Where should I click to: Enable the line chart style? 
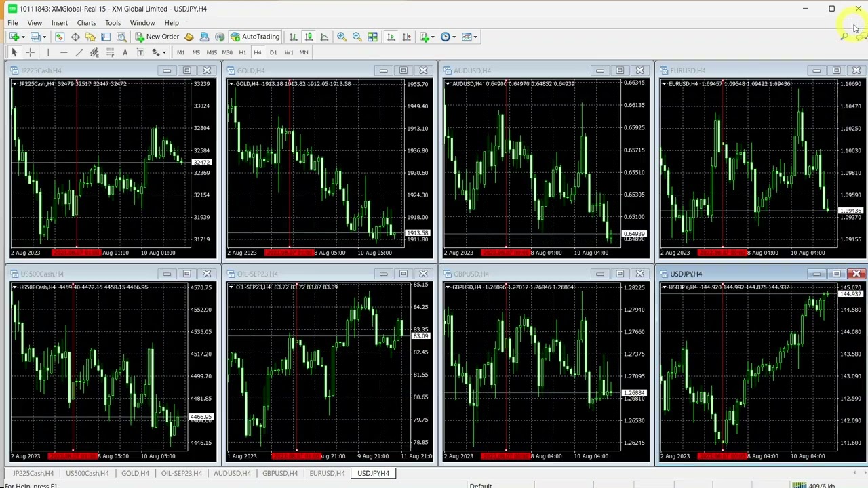(x=324, y=37)
